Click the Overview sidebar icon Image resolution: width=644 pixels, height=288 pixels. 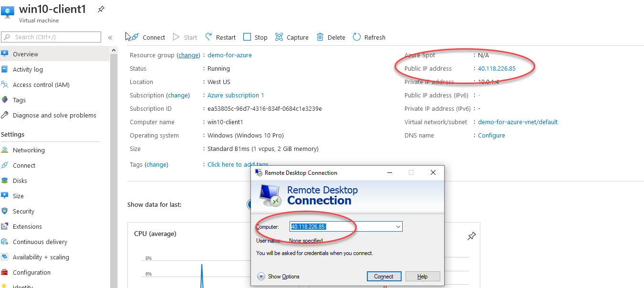(5, 54)
